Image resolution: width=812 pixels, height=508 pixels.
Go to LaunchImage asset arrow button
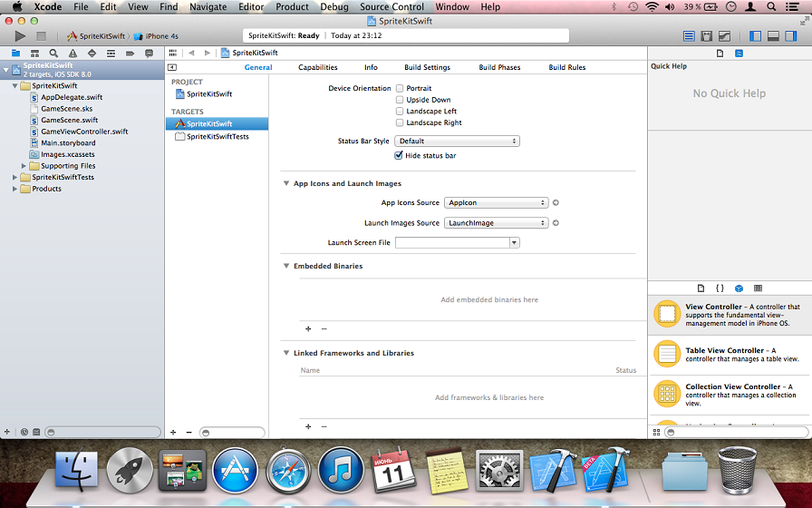pos(556,223)
